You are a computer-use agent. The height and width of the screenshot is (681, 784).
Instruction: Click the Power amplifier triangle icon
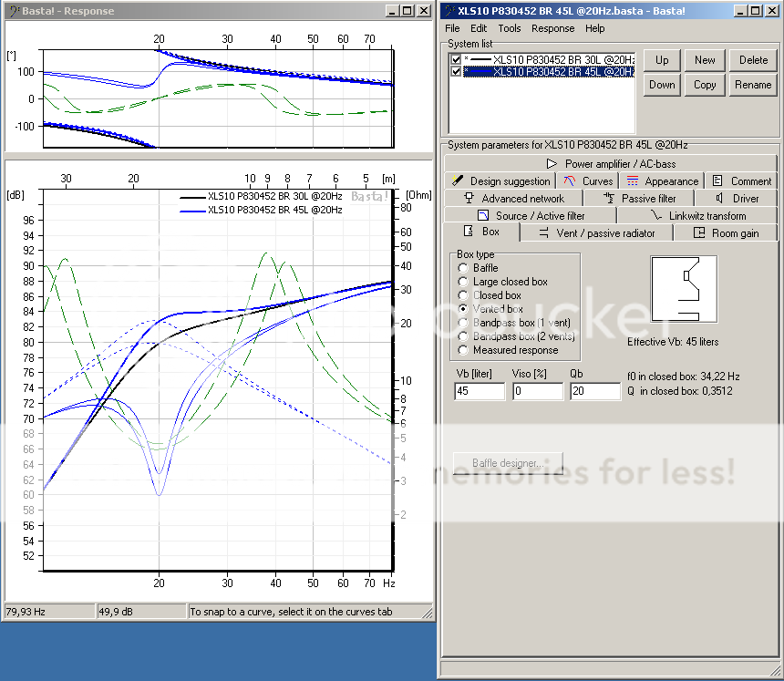click(x=552, y=164)
